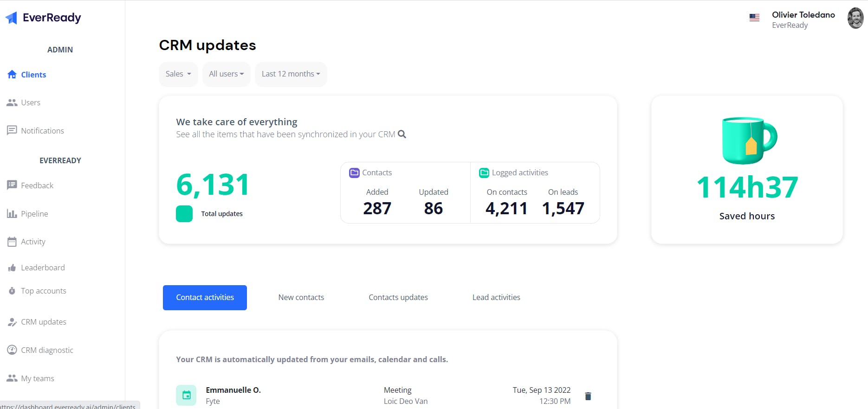Click Olivier Toledano's profile avatar
This screenshot has width=868, height=409.
click(x=855, y=19)
